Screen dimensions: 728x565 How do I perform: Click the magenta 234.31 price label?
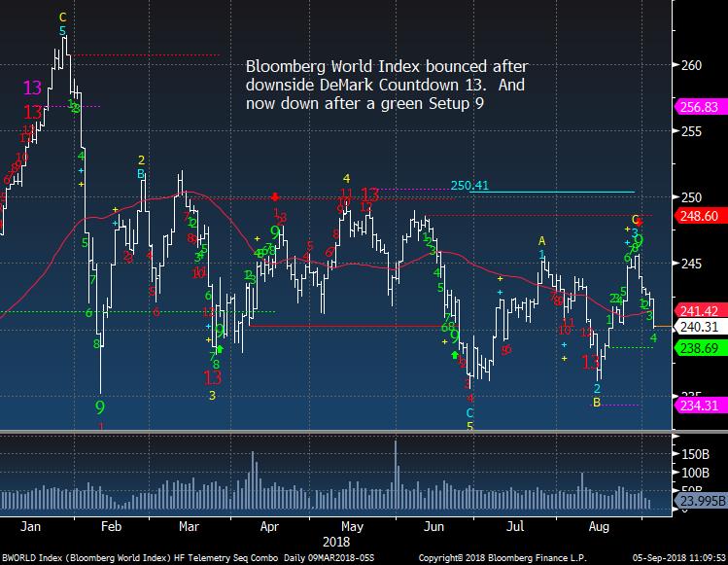[x=700, y=406]
